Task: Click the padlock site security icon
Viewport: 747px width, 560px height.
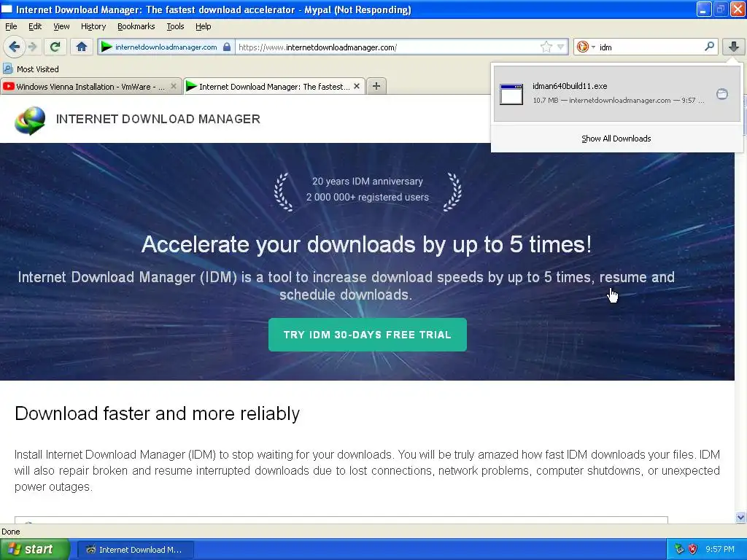Action: pyautogui.click(x=227, y=47)
